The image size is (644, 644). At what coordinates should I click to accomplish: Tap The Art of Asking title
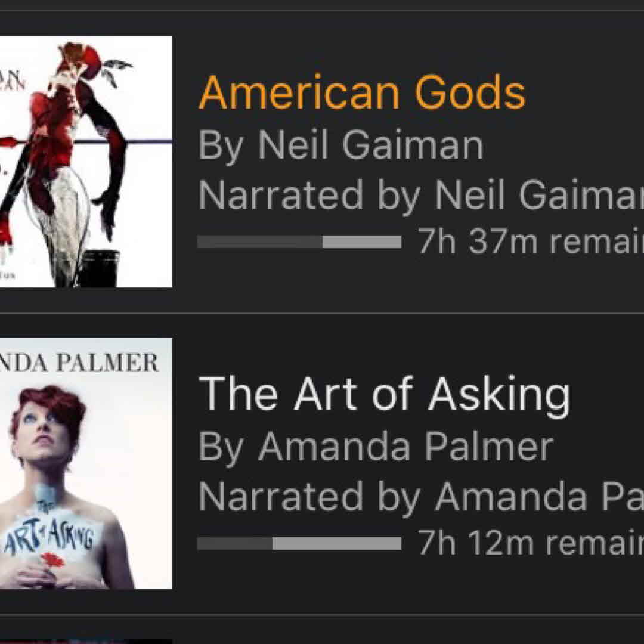pos(384,394)
